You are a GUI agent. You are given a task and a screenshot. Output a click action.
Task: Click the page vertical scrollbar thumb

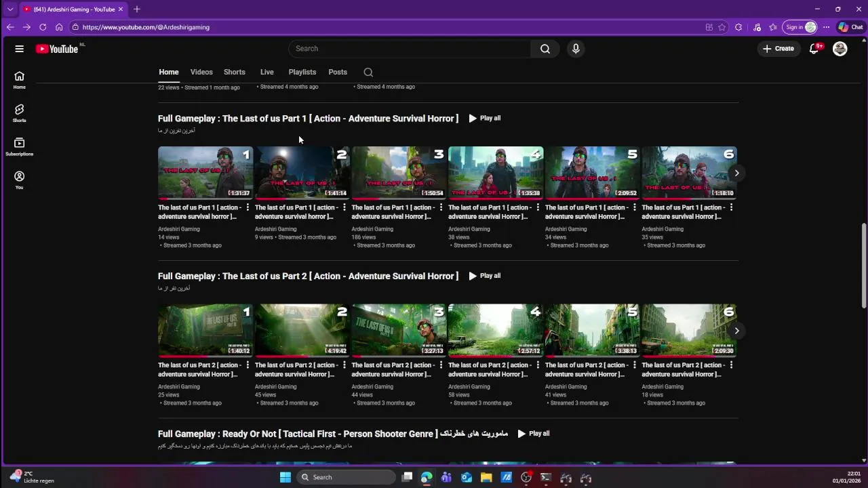[864, 266]
